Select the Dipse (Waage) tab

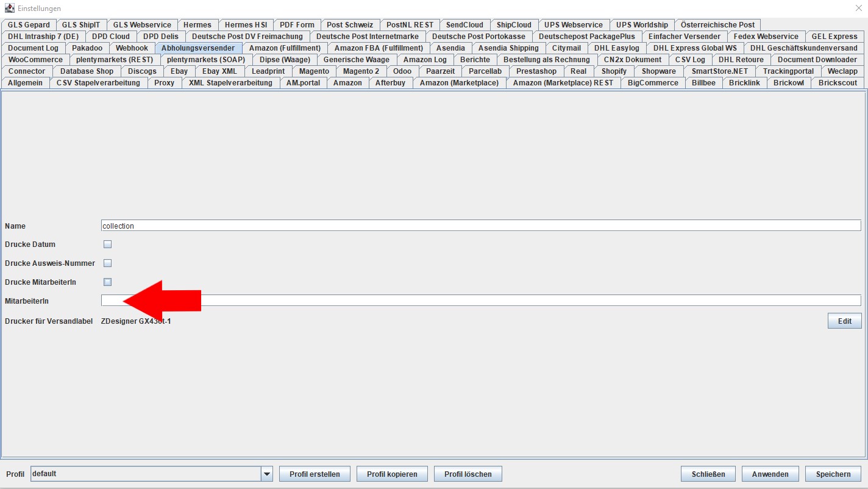coord(285,60)
